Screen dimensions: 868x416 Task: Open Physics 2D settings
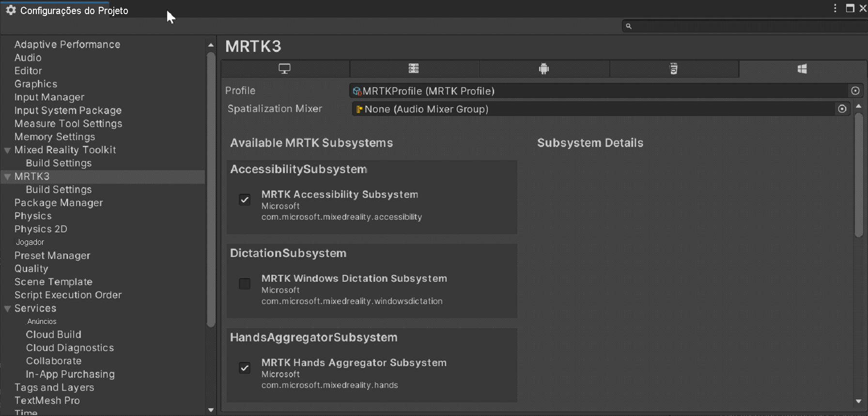click(41, 229)
